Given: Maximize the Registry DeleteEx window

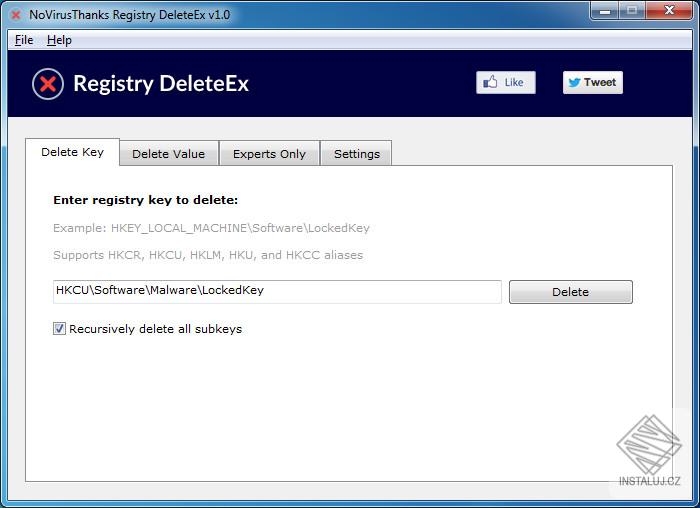Looking at the screenshot, I should (x=632, y=11).
